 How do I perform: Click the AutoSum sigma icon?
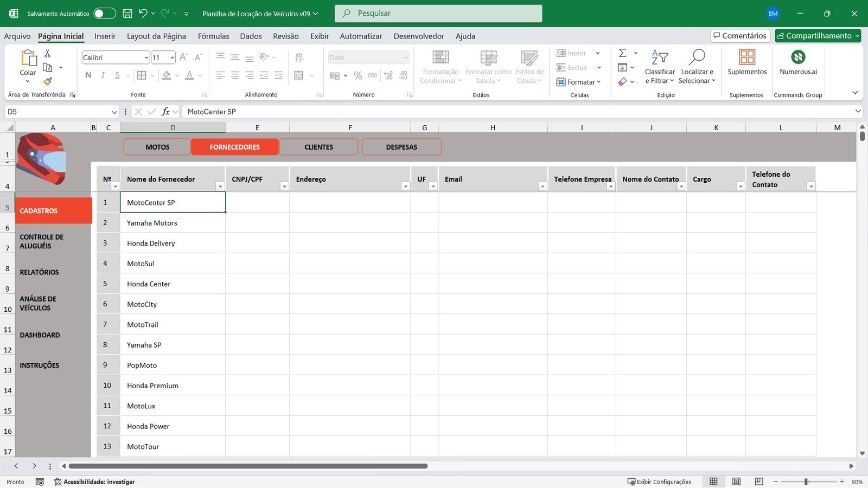(x=623, y=53)
